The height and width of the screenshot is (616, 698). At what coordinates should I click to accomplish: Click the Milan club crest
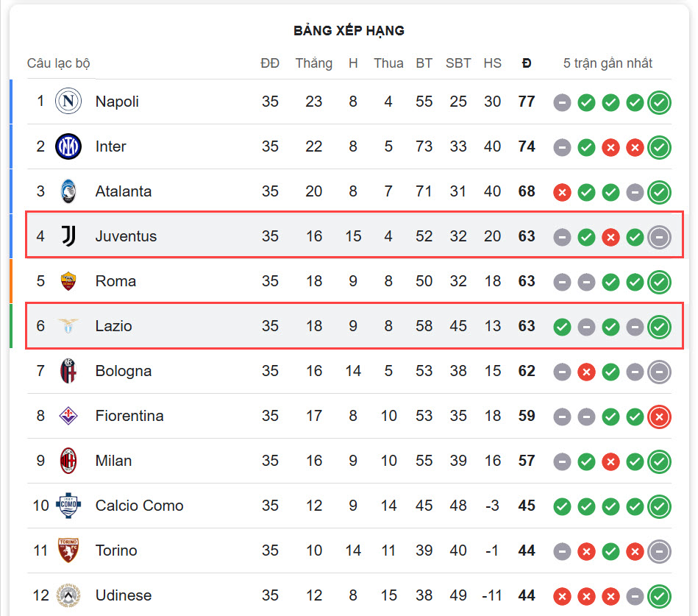pos(68,461)
